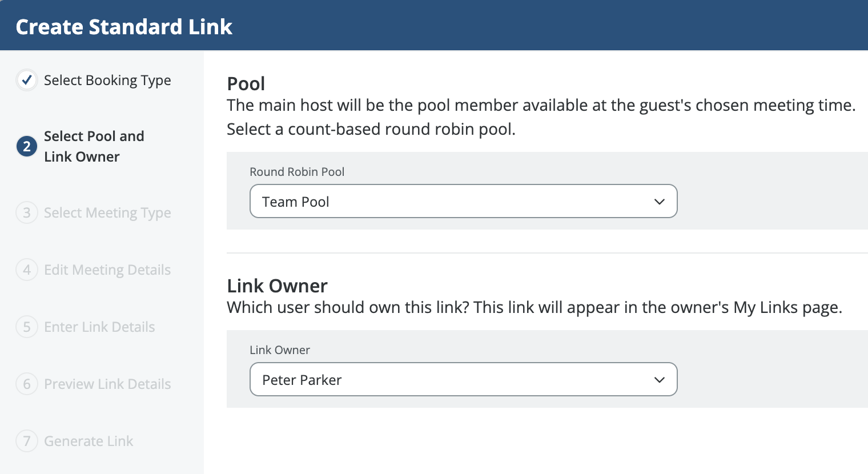This screenshot has width=868, height=474.
Task: Click the Link Owner section heading
Action: point(277,286)
